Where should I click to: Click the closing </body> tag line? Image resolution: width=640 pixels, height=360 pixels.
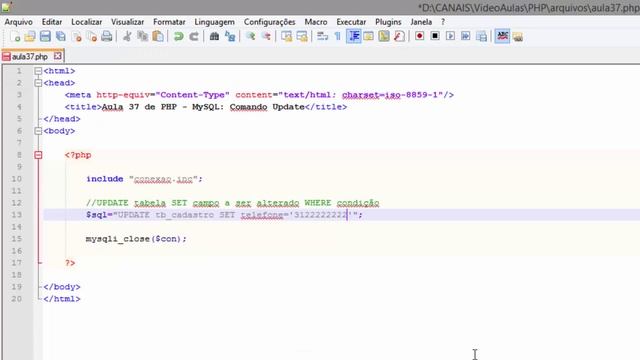[x=62, y=287]
